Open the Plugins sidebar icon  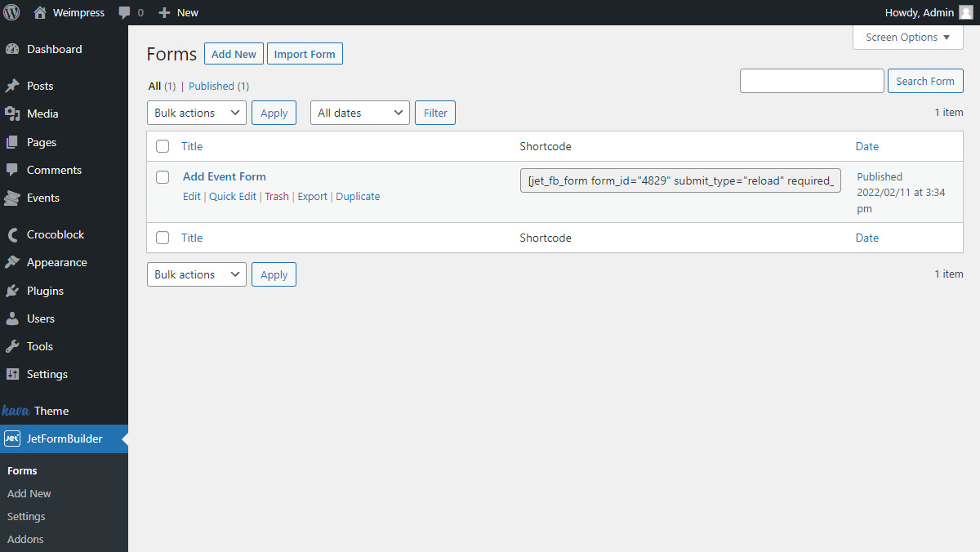(14, 291)
